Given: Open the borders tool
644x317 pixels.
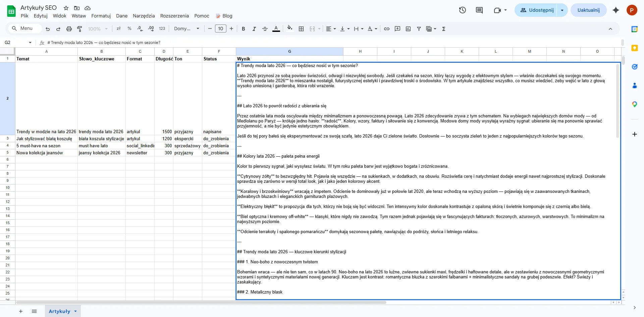Looking at the screenshot, I should pos(301,29).
